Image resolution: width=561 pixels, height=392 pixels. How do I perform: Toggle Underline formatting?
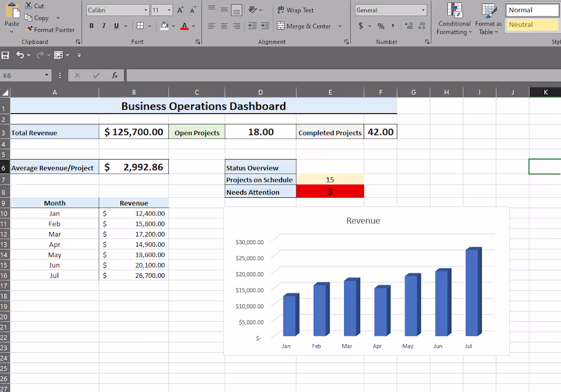click(116, 26)
